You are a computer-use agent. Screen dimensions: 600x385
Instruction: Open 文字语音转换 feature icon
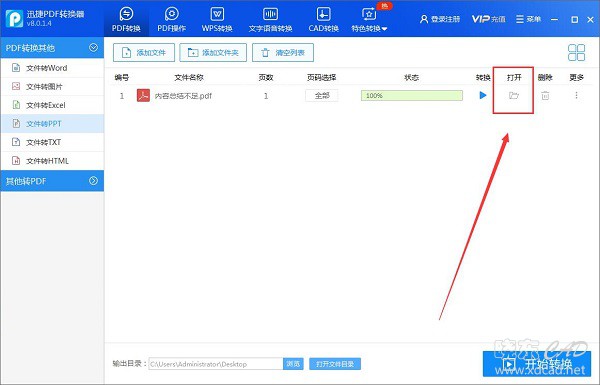(271, 14)
